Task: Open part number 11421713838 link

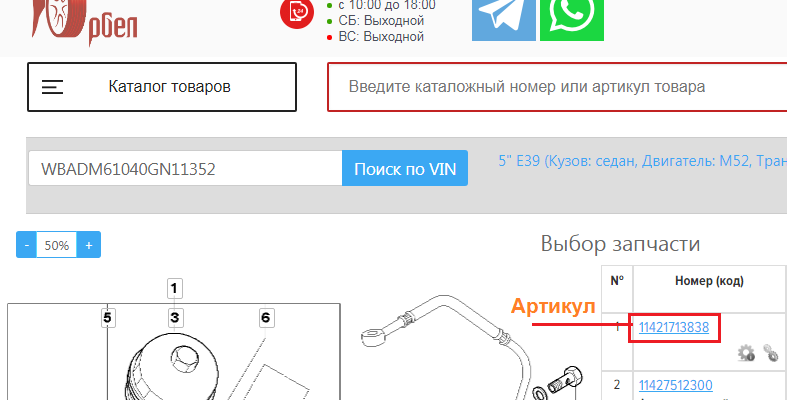Action: (674, 327)
